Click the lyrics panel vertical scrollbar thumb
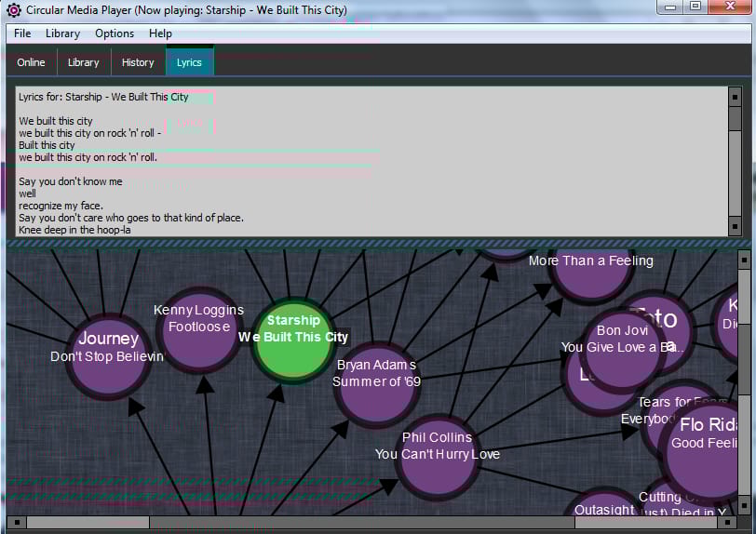756x534 pixels. coord(735,118)
